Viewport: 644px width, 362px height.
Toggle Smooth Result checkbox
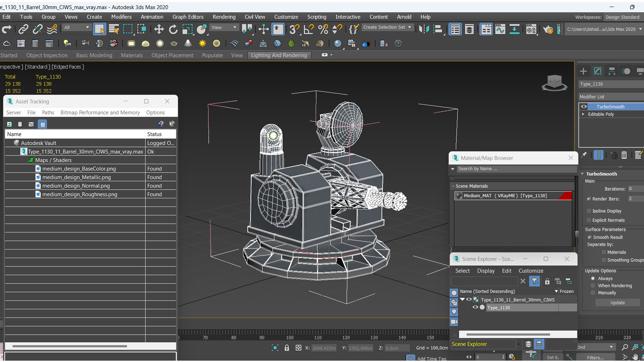(590, 237)
